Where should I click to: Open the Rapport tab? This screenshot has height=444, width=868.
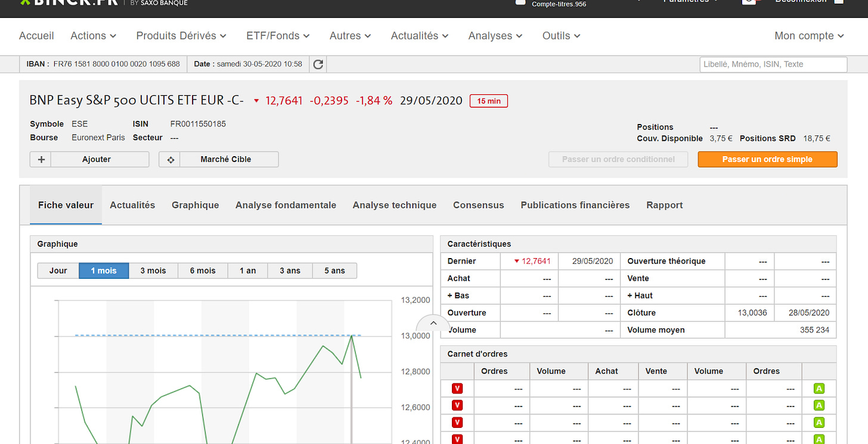coord(665,205)
